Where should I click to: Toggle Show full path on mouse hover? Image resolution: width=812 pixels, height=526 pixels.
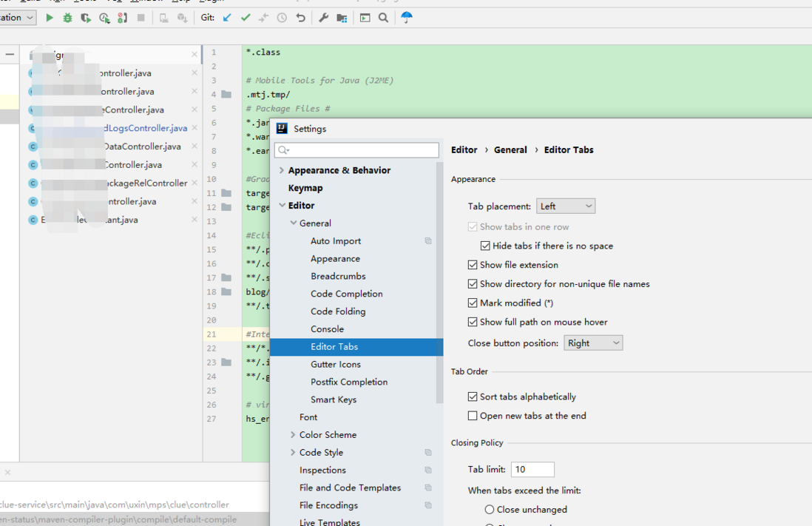coord(473,322)
